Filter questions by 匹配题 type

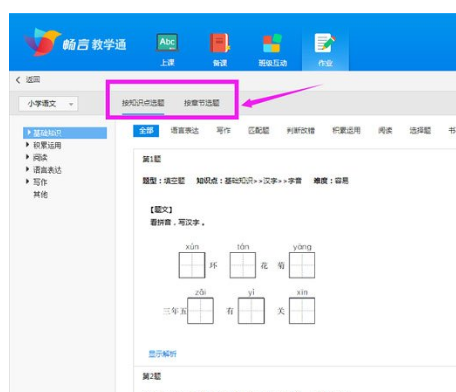[x=259, y=131]
